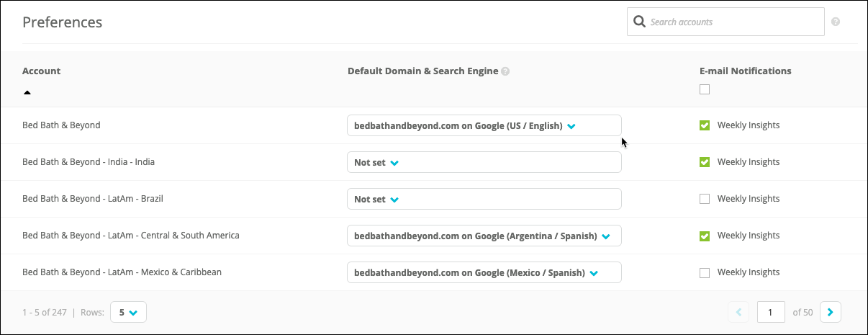Click the search magnifier icon

pyautogui.click(x=638, y=22)
